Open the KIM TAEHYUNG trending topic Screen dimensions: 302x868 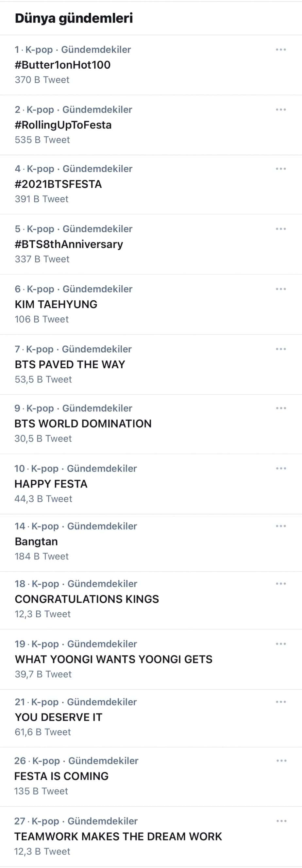pyautogui.click(x=56, y=304)
